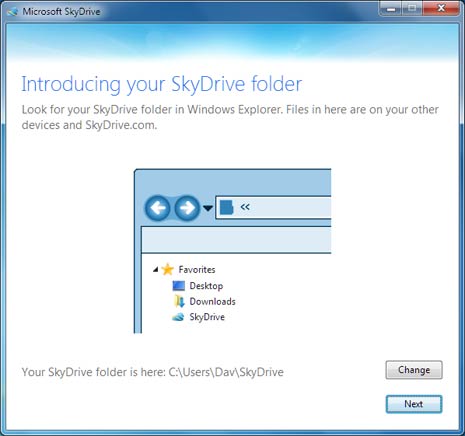
Task: Collapse the Favorites tree triangle
Action: click(155, 269)
